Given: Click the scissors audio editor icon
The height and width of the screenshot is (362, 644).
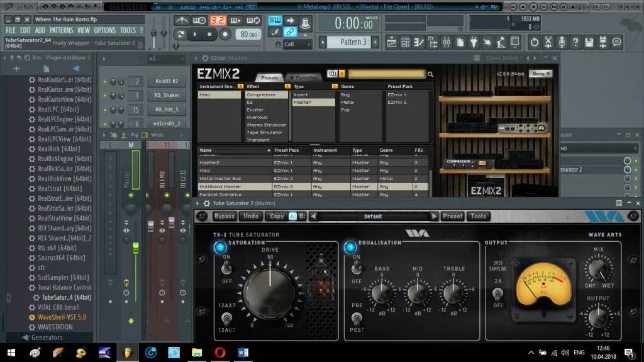Looking at the screenshot, I should click(x=548, y=42).
